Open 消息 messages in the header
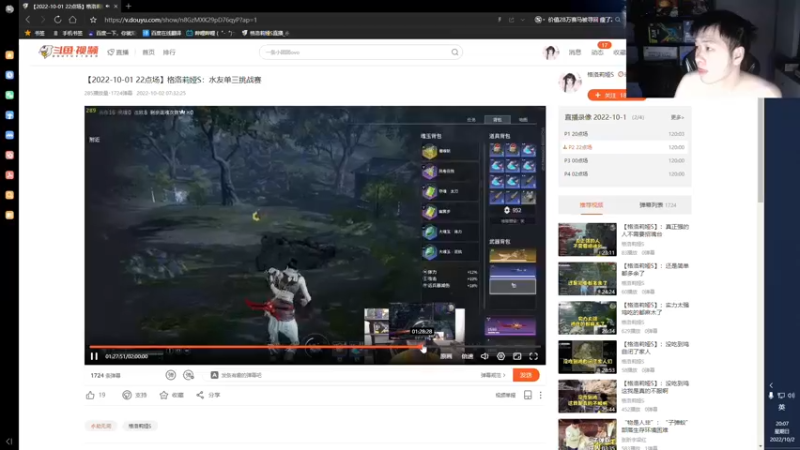This screenshot has width=800, height=450. [575, 52]
